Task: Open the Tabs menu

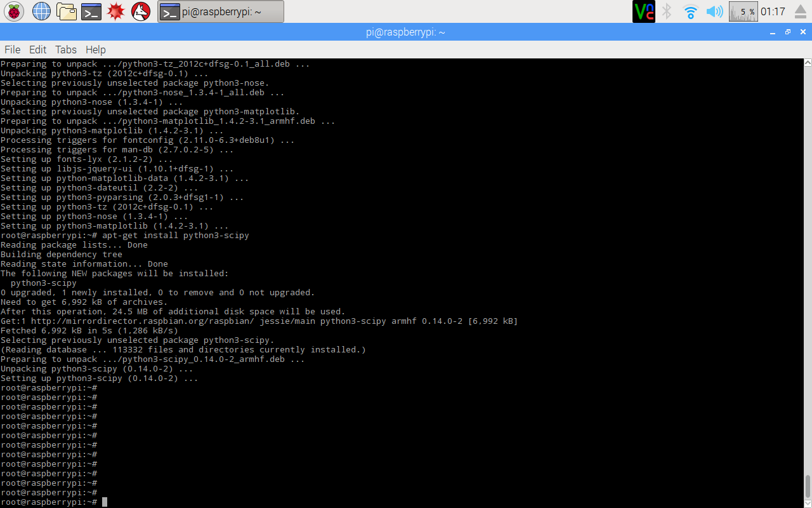Action: pos(66,50)
